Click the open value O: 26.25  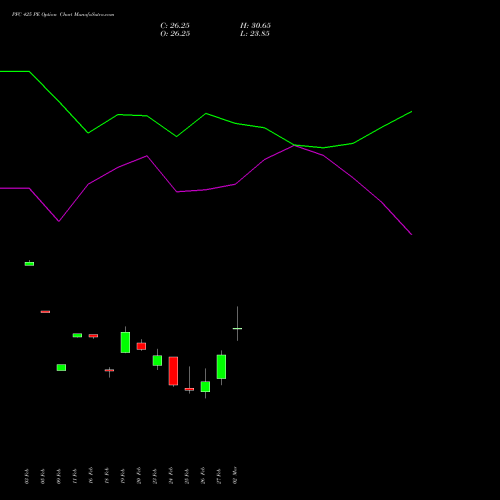pyautogui.click(x=175, y=34)
